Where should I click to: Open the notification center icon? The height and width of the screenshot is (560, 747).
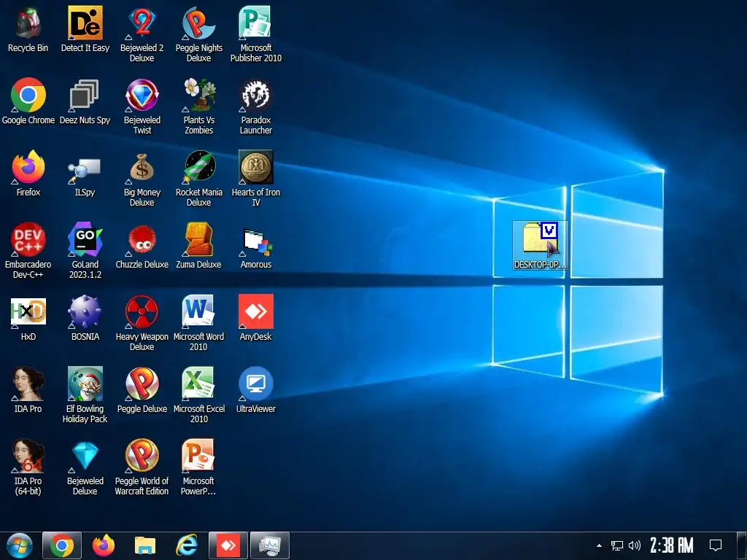pos(716,545)
